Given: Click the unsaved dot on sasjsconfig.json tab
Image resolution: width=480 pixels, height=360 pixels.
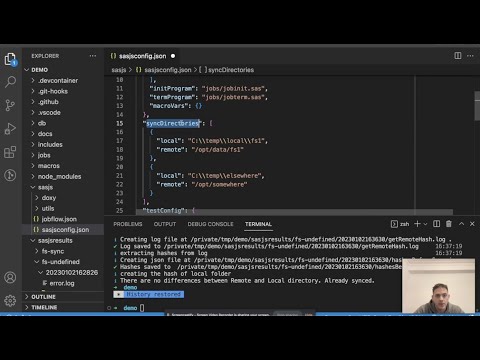Looking at the screenshot, I should 173,56.
